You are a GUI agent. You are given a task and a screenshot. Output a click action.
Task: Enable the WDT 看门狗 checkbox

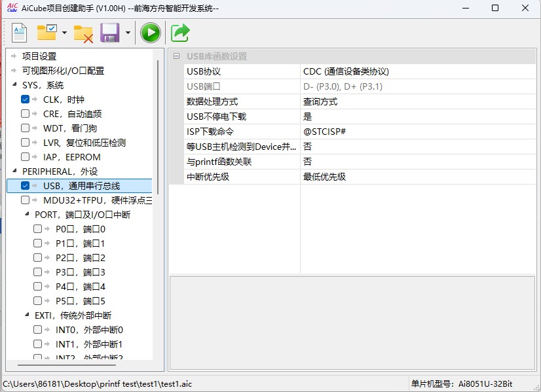click(26, 128)
